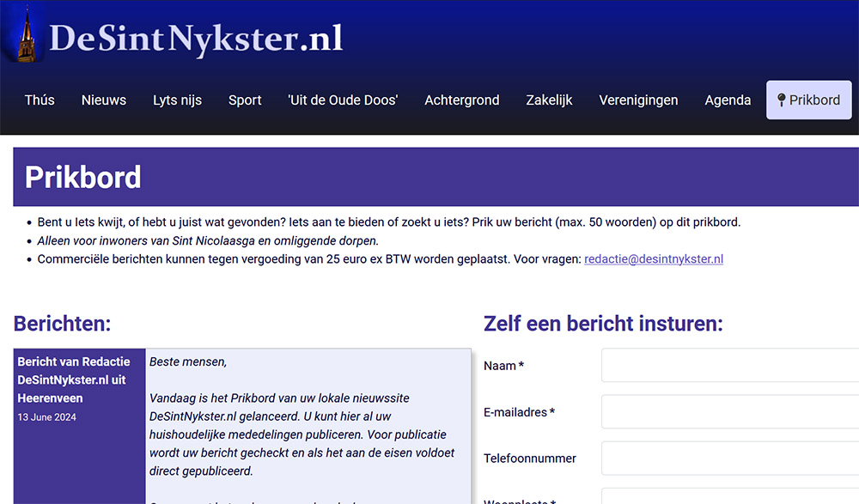This screenshot has width=859, height=504.
Task: Focus the Naam input field
Action: pyautogui.click(x=729, y=365)
